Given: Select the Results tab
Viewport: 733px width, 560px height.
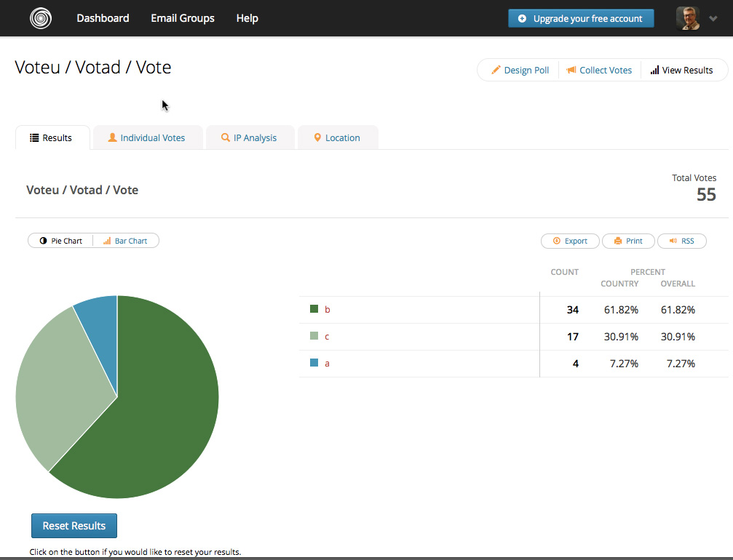Looking at the screenshot, I should click(52, 137).
